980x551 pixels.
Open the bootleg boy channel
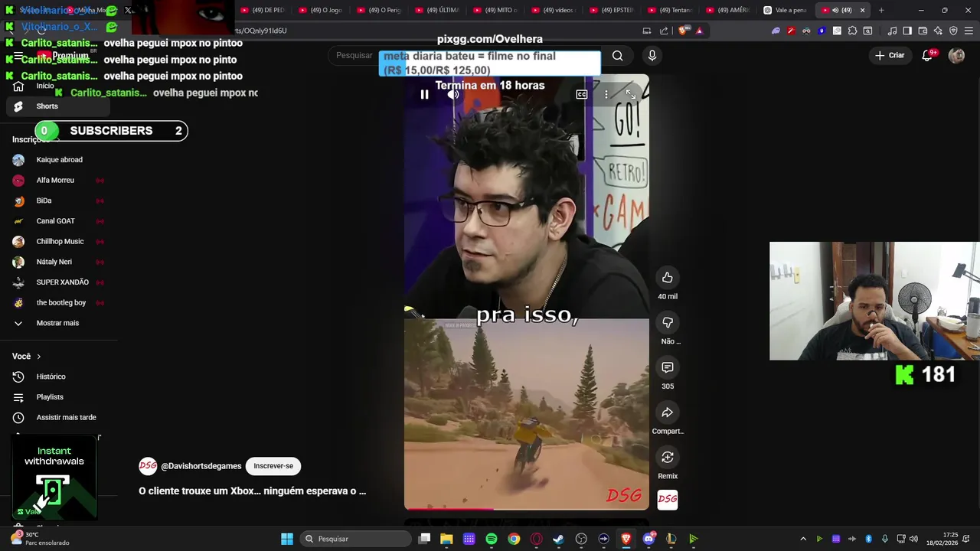coord(60,303)
